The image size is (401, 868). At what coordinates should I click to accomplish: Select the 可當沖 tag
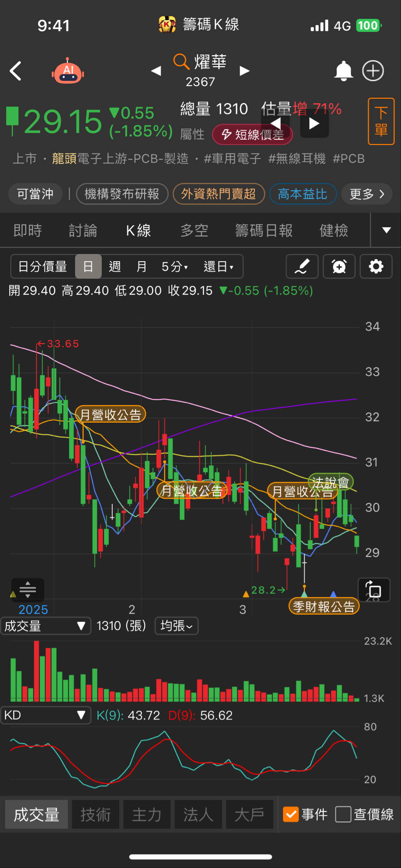35,194
